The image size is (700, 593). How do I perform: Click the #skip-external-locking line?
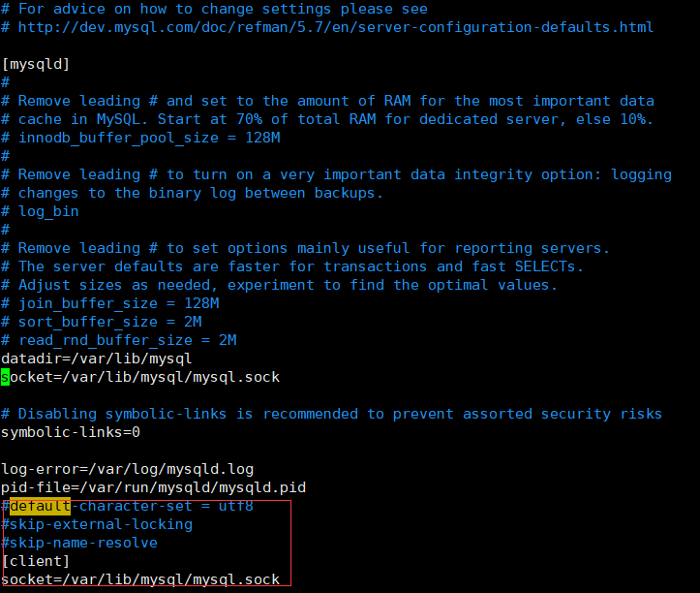(x=97, y=524)
